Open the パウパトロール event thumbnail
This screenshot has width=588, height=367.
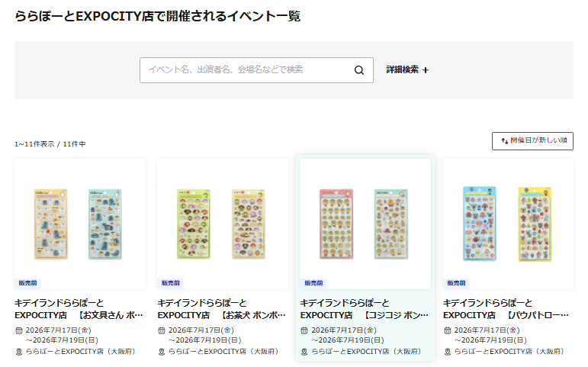508,224
